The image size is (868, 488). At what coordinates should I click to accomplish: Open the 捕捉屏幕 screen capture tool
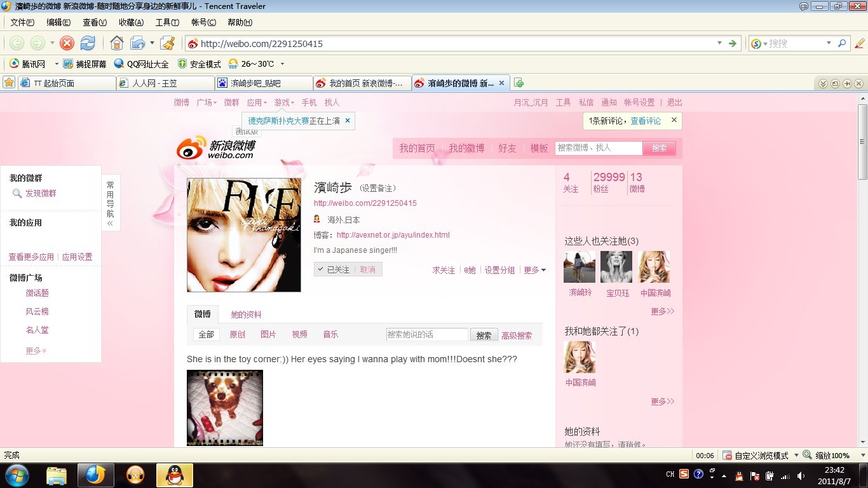pos(85,64)
